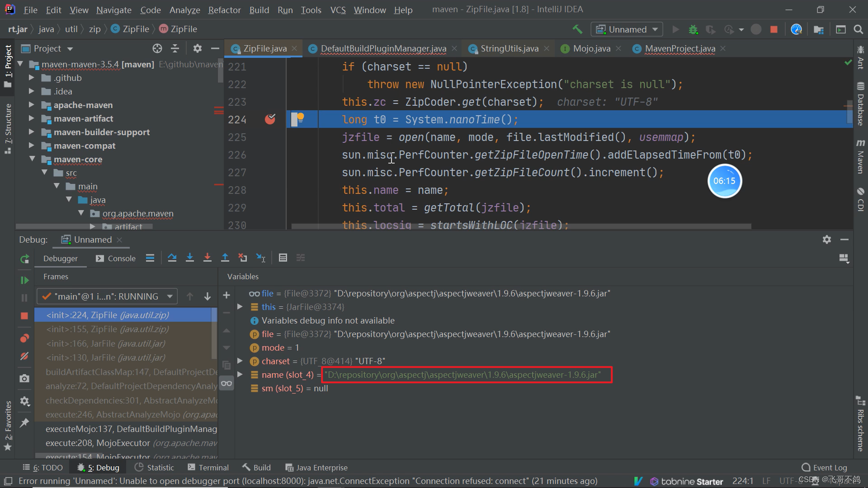Click Step Out icon in debugger toolbar

click(x=225, y=258)
